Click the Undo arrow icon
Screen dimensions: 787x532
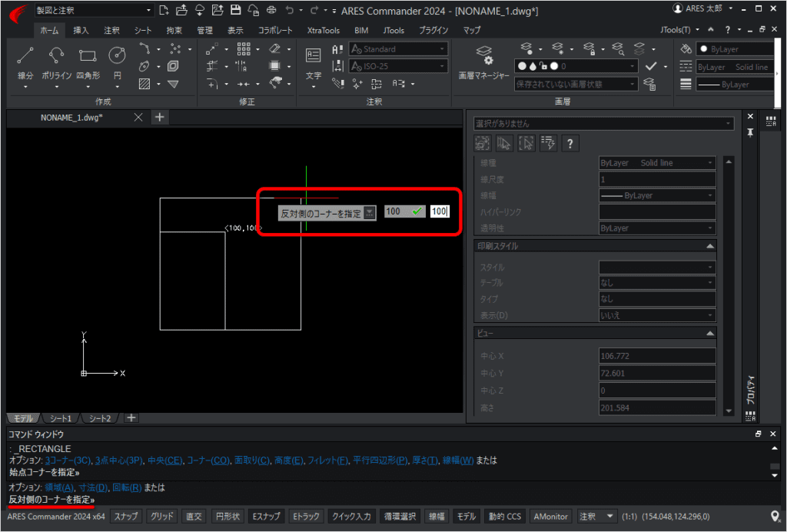(290, 9)
